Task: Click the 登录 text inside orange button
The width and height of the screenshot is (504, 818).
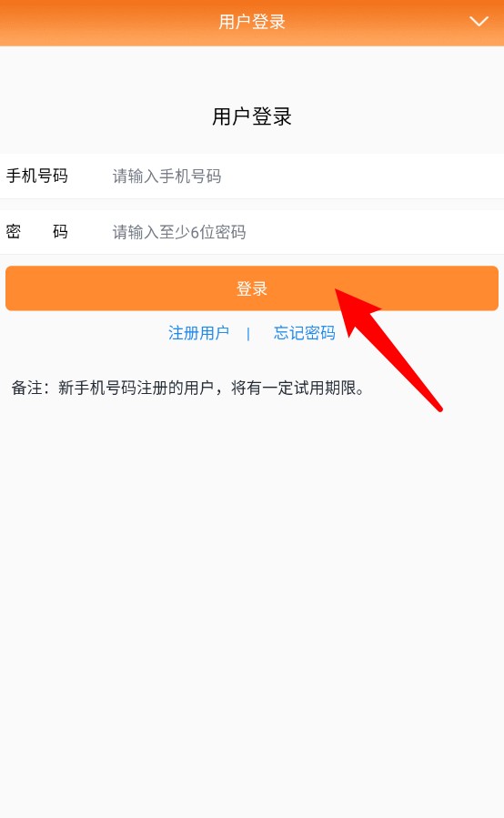Action: [252, 288]
